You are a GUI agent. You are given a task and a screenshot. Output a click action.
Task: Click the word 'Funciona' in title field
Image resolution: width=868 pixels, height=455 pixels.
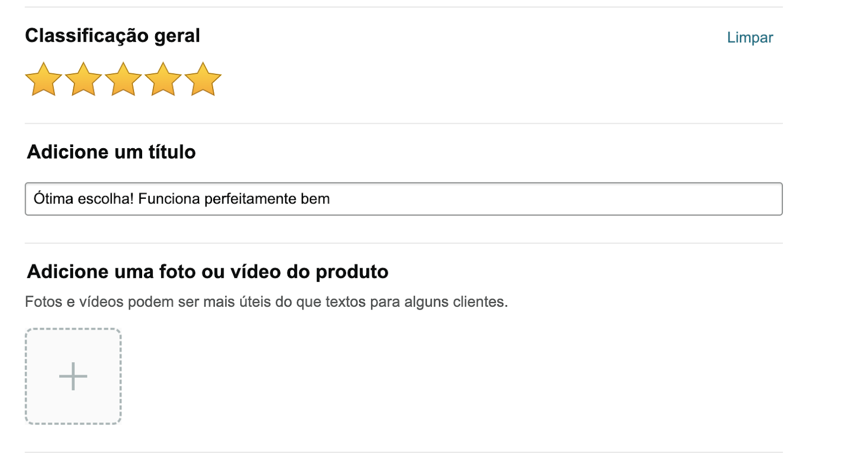click(x=169, y=199)
